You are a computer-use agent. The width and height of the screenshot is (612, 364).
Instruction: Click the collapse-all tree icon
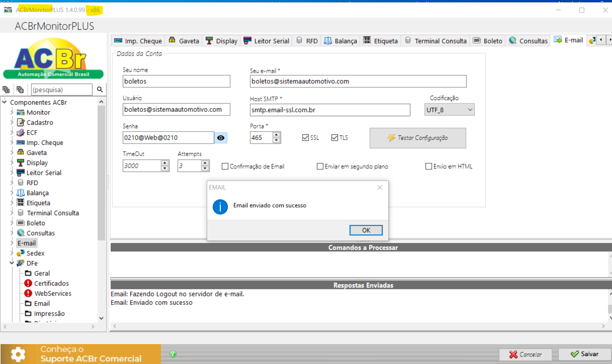[x=20, y=89]
